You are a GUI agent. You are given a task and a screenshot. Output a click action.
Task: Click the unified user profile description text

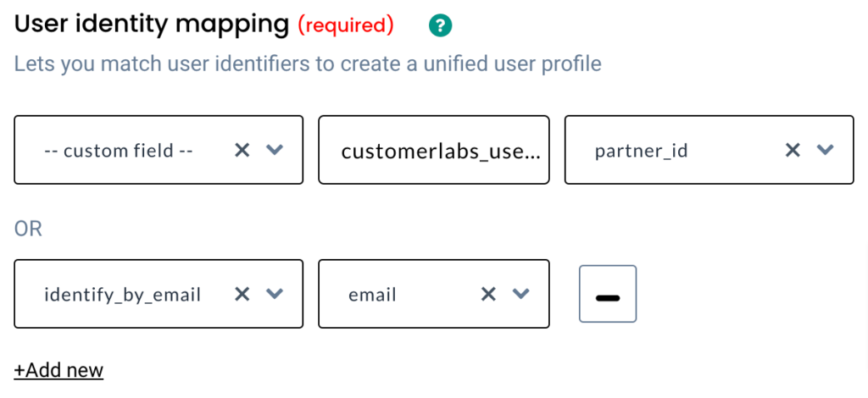pos(307,64)
